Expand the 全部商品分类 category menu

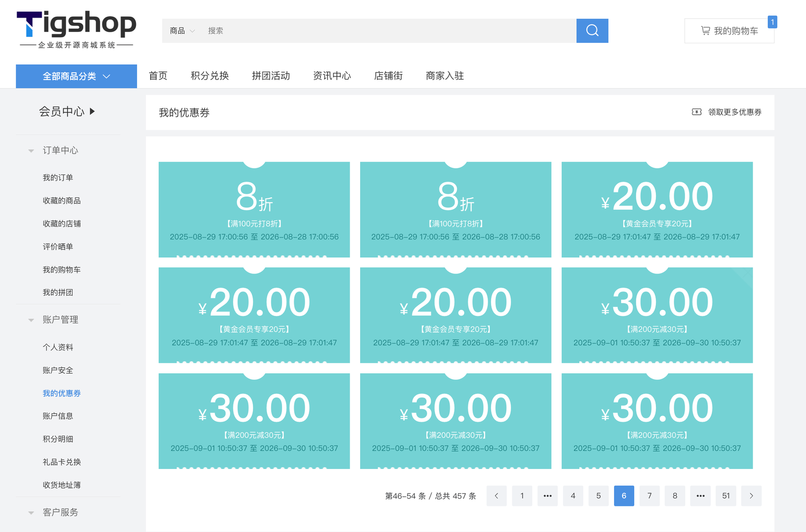(x=76, y=76)
